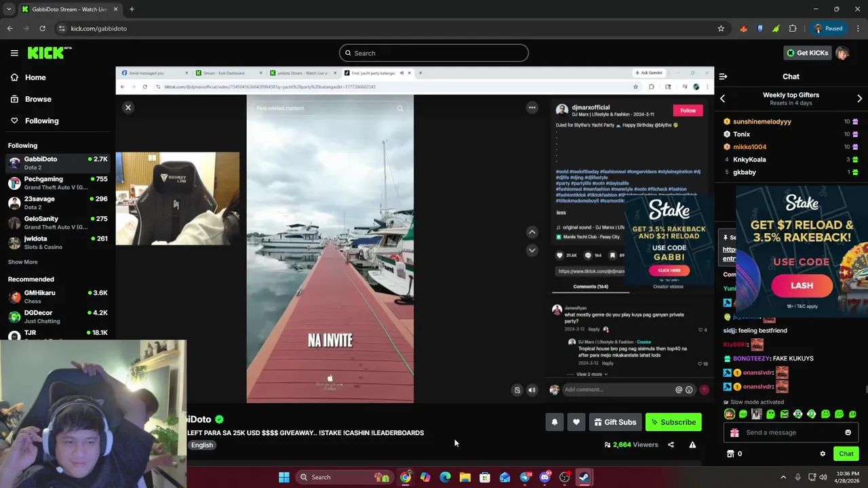Open chat settings gear
The image size is (868, 488).
[823, 454]
